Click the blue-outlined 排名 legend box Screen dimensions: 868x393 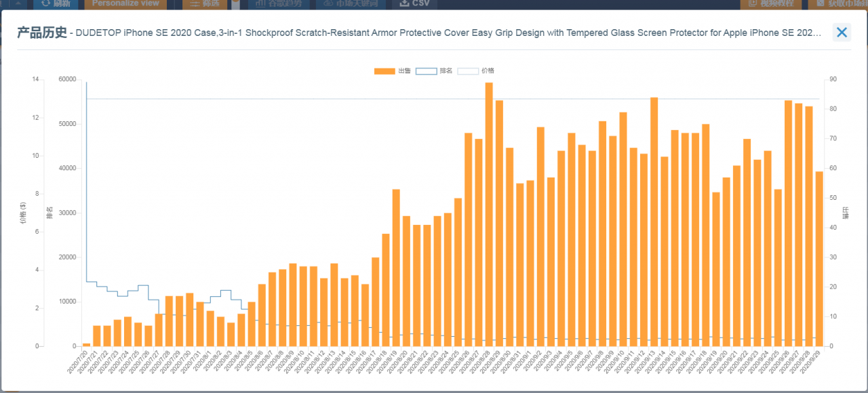point(426,70)
